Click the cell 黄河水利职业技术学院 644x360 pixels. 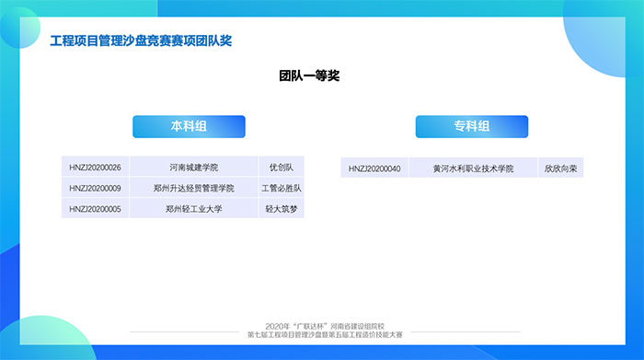click(x=473, y=168)
